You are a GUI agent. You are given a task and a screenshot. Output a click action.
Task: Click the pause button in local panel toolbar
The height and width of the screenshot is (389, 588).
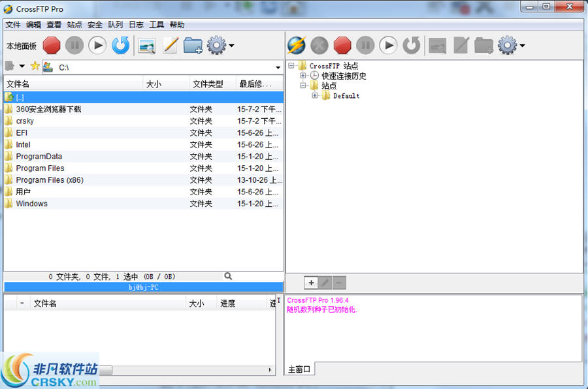(74, 45)
